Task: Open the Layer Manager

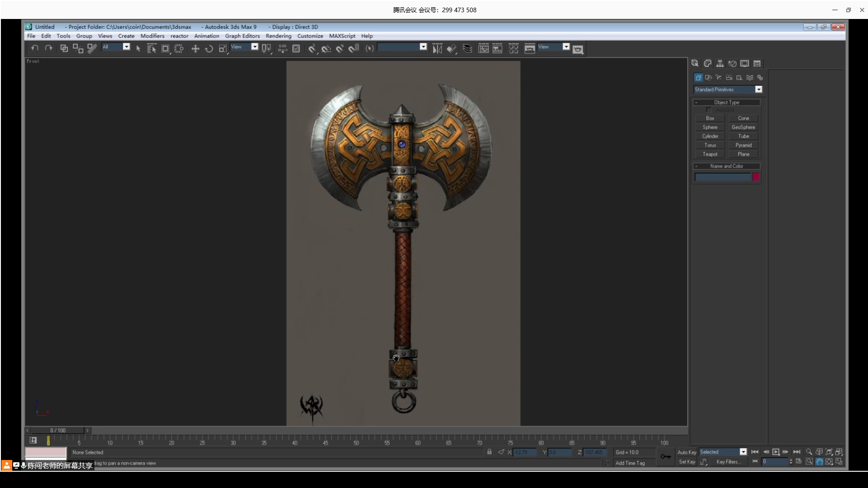Action: point(467,48)
